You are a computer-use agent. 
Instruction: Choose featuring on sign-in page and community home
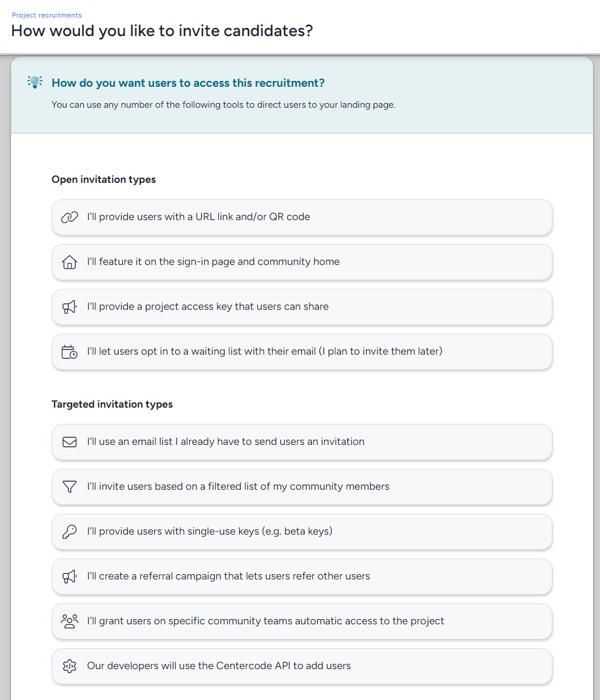pos(302,261)
